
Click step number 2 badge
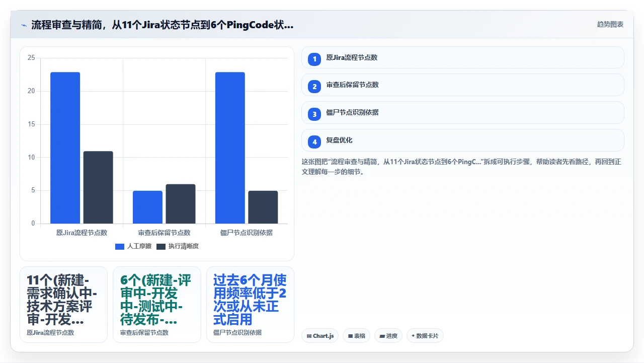point(314,87)
